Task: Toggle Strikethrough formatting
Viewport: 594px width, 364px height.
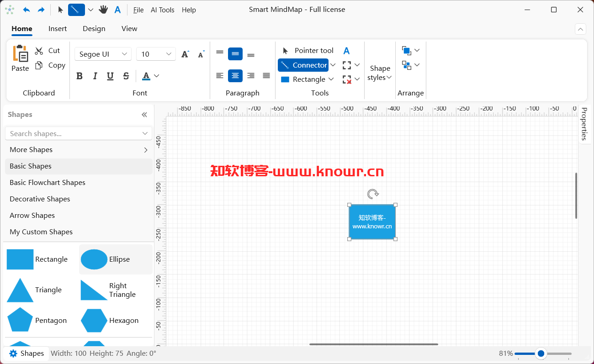Action: click(x=126, y=76)
